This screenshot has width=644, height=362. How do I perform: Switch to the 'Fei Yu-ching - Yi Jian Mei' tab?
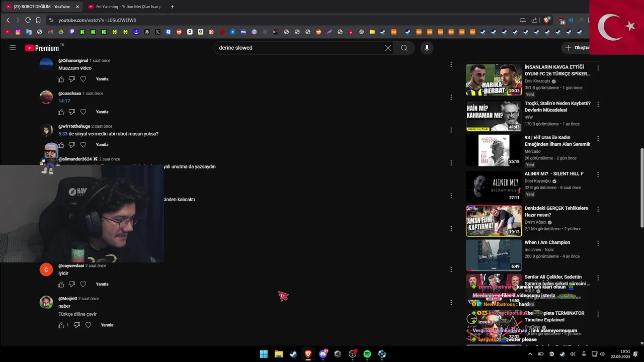[124, 7]
